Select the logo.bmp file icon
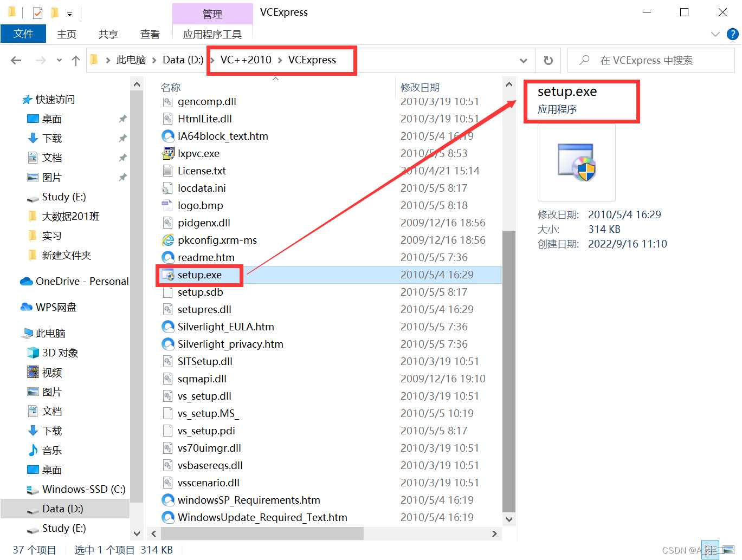This screenshot has height=560, width=742. point(168,205)
